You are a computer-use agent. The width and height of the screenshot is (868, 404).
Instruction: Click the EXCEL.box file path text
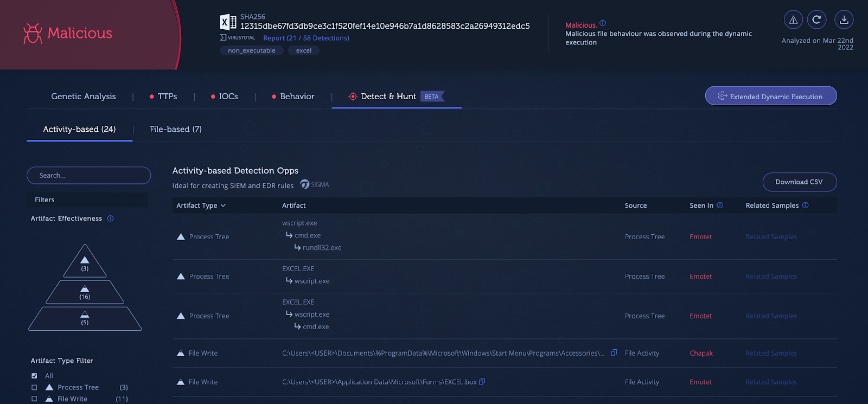(x=379, y=382)
